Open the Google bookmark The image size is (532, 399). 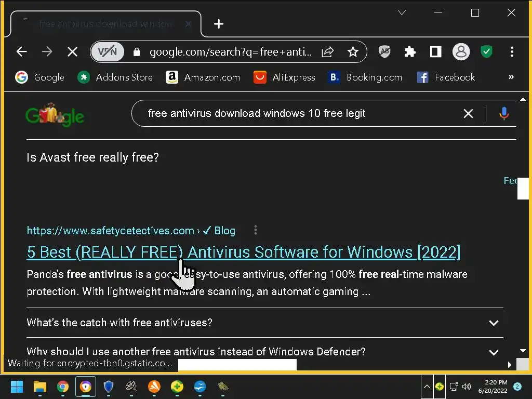tap(39, 77)
